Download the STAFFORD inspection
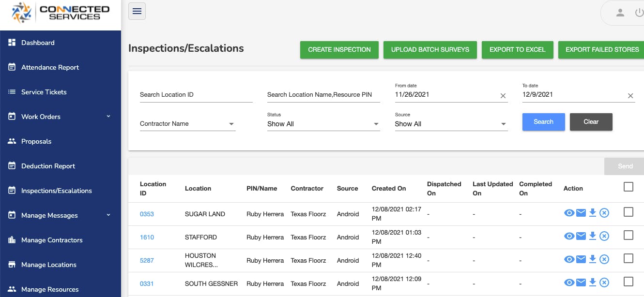This screenshot has width=644, height=297. pyautogui.click(x=593, y=236)
